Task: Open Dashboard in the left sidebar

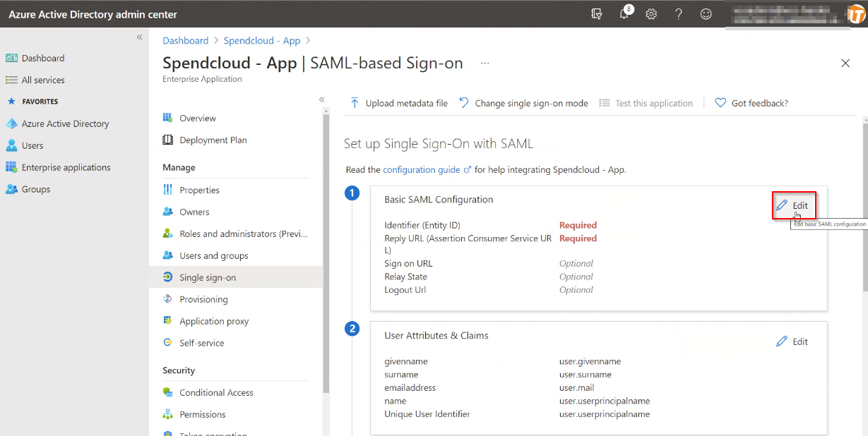Action: 43,58
